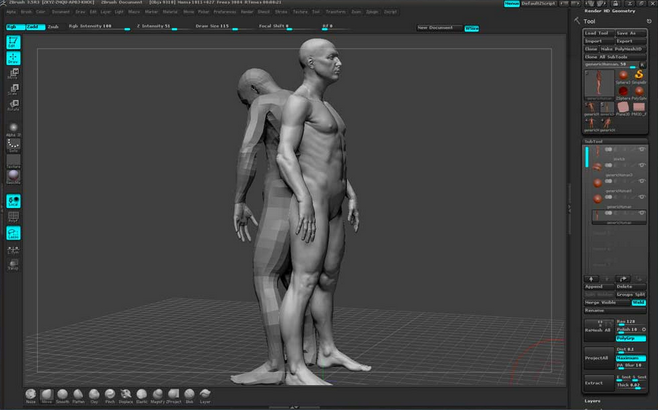Select the Rotate transform tool

click(14, 103)
